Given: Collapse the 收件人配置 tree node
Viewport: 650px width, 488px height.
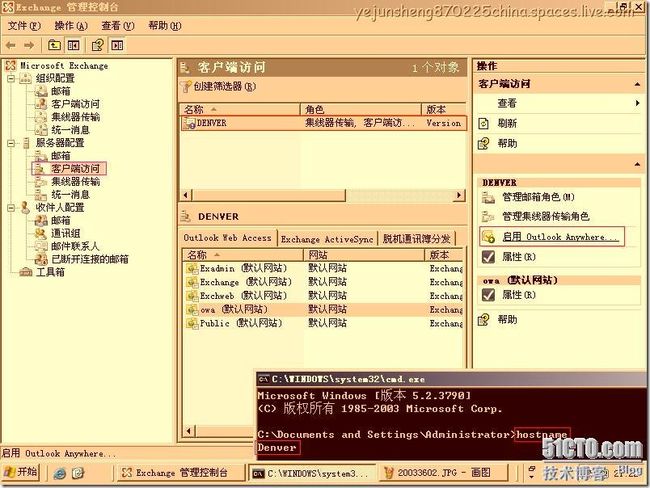Looking at the screenshot, I should point(11,208).
